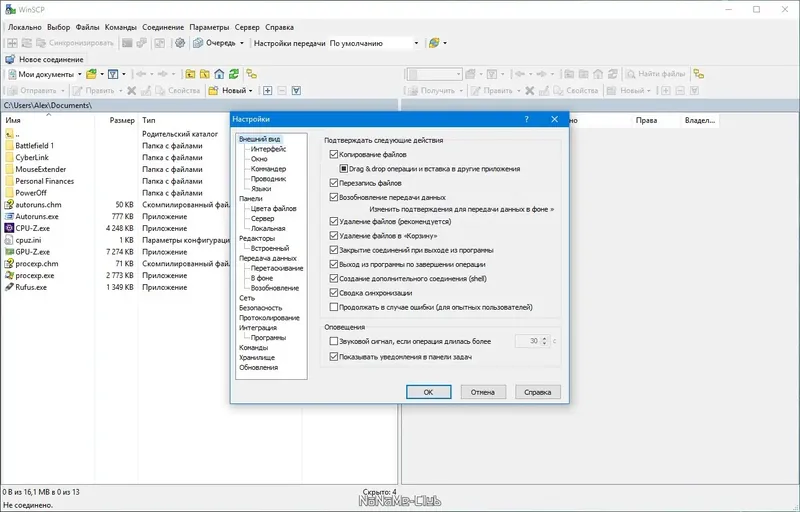Click the CPU-Z.exe file icon
This screenshot has width=800, height=512.
9,228
